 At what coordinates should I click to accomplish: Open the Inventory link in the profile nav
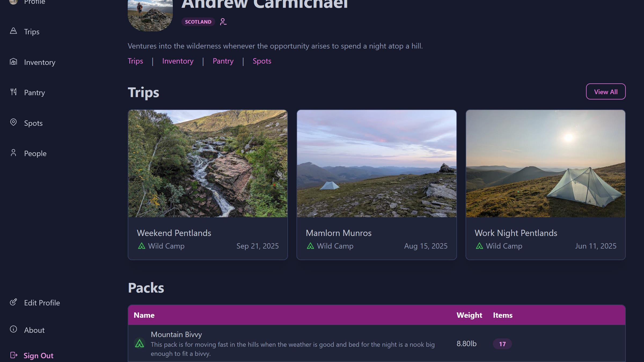pyautogui.click(x=178, y=61)
